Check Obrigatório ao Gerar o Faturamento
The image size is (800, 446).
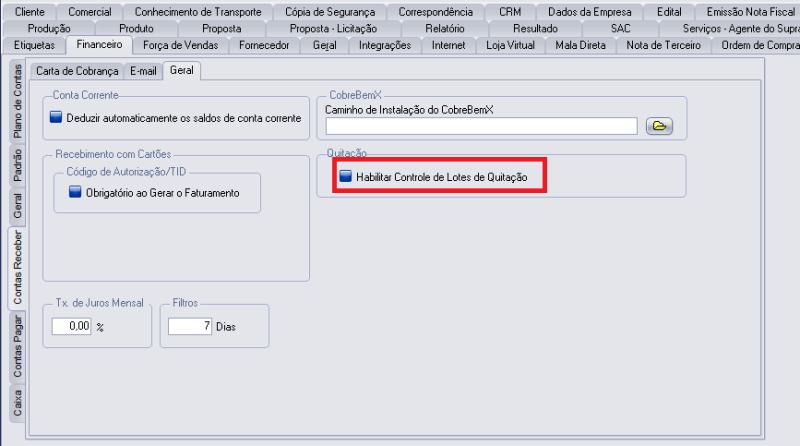(x=75, y=192)
